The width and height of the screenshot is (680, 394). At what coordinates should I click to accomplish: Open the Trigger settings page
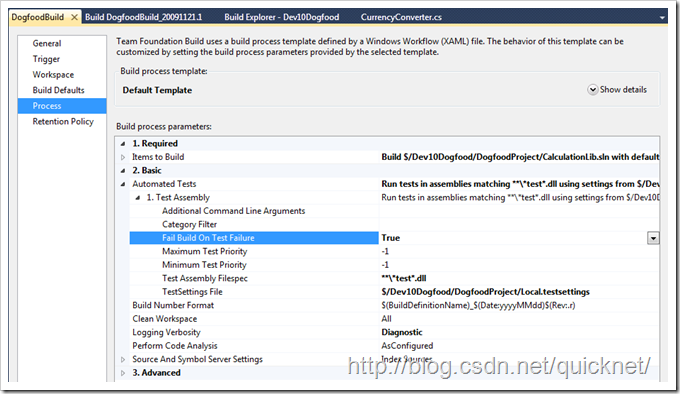[46, 59]
